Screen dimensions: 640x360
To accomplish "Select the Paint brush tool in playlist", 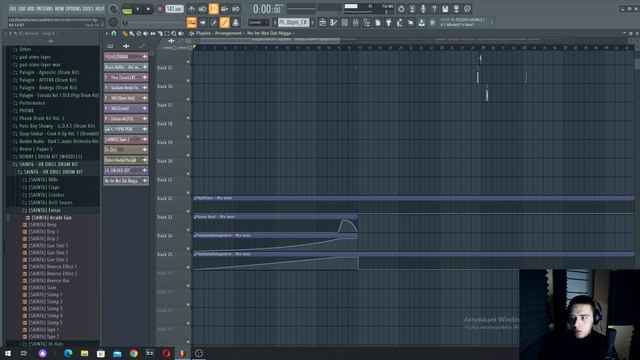I will coord(132,33).
